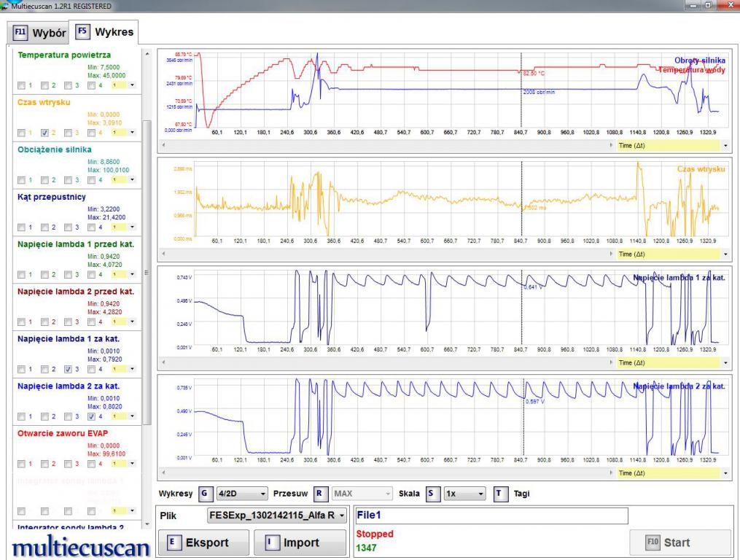The image size is (740, 560).
Task: Click the File1 name input field
Action: 491,516
